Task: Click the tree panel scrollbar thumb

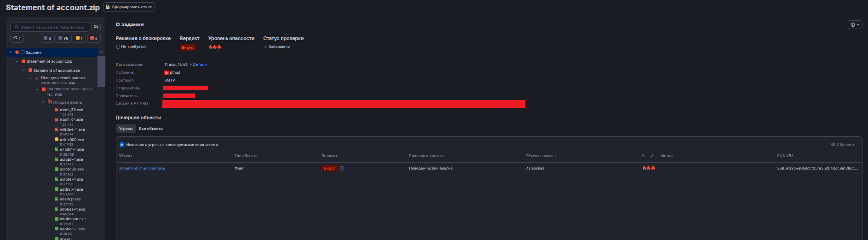Action: 102,71
